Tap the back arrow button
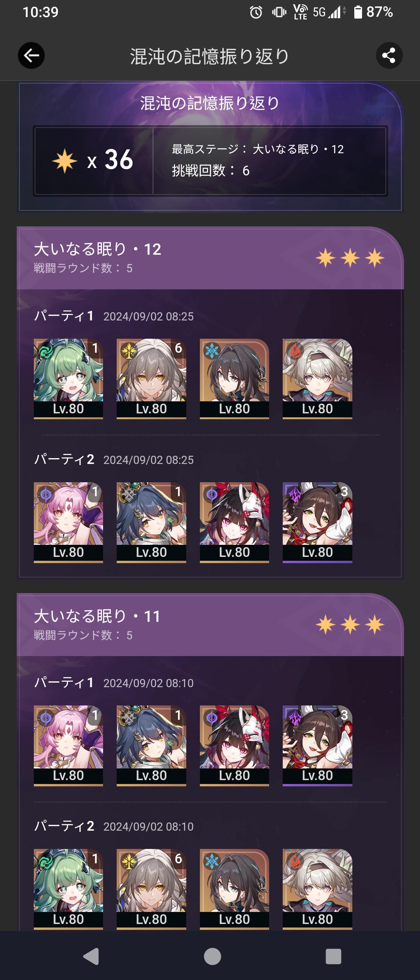The image size is (420, 980). click(x=31, y=56)
